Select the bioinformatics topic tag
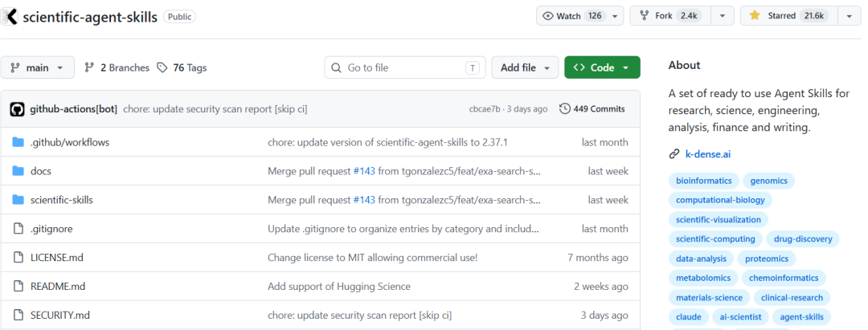Image resolution: width=868 pixels, height=330 pixels. point(703,181)
